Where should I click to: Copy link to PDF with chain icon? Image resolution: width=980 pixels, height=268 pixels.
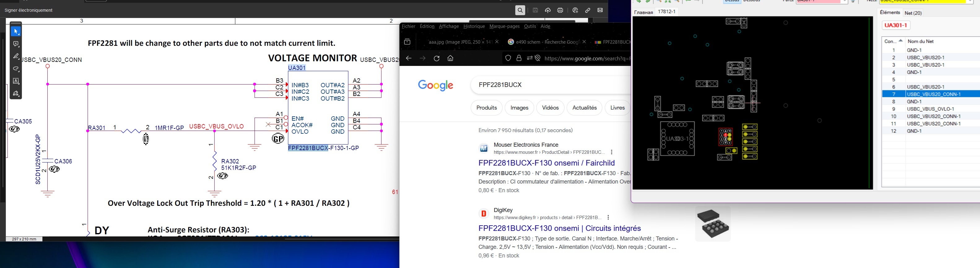coord(588,10)
